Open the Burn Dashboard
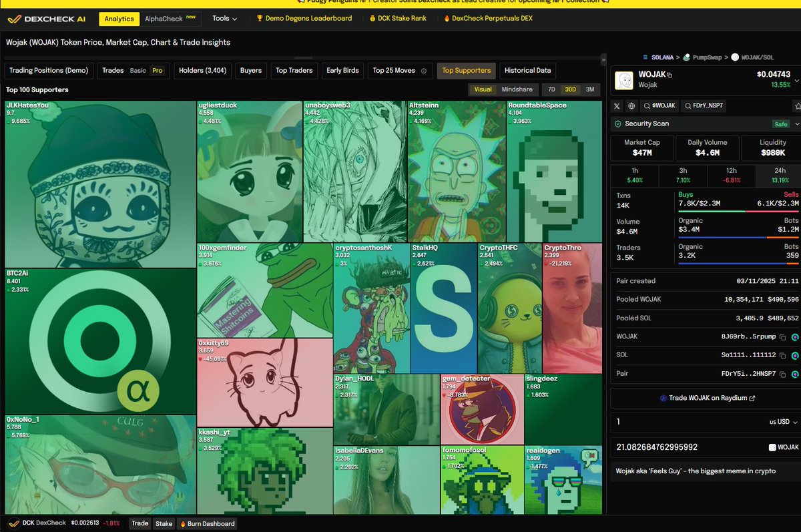The width and height of the screenshot is (801, 532). pos(207,524)
